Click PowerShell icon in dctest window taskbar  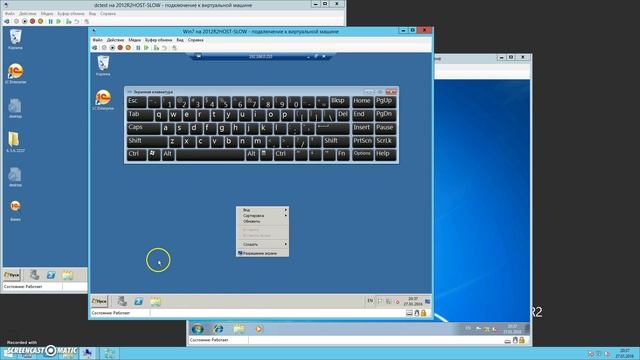pyautogui.click(x=51, y=275)
